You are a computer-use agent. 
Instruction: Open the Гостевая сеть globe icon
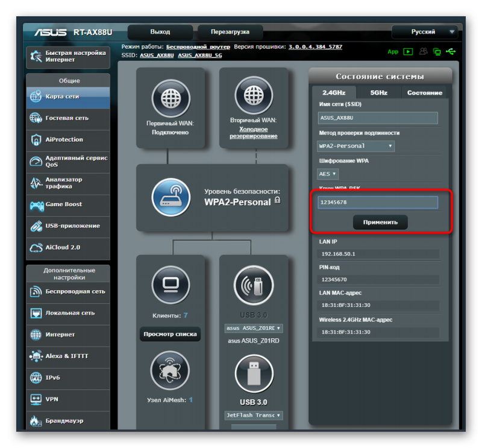(36, 118)
